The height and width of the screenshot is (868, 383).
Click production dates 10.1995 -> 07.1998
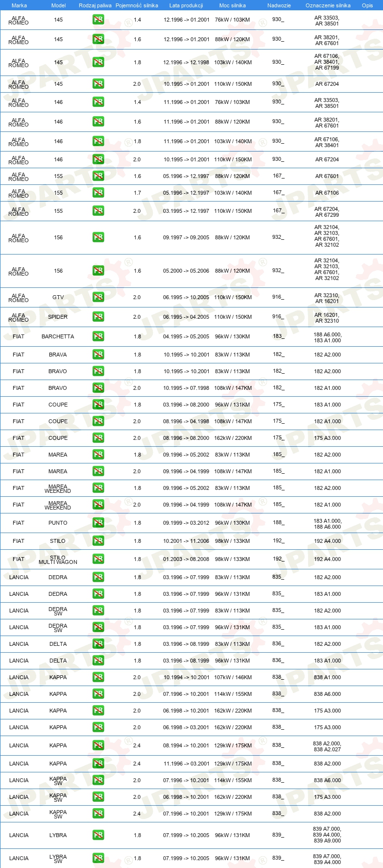coord(186,388)
